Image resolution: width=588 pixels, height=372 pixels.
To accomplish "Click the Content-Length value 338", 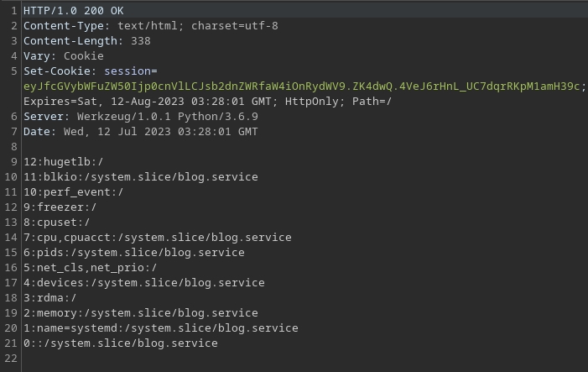I will click(x=140, y=41).
